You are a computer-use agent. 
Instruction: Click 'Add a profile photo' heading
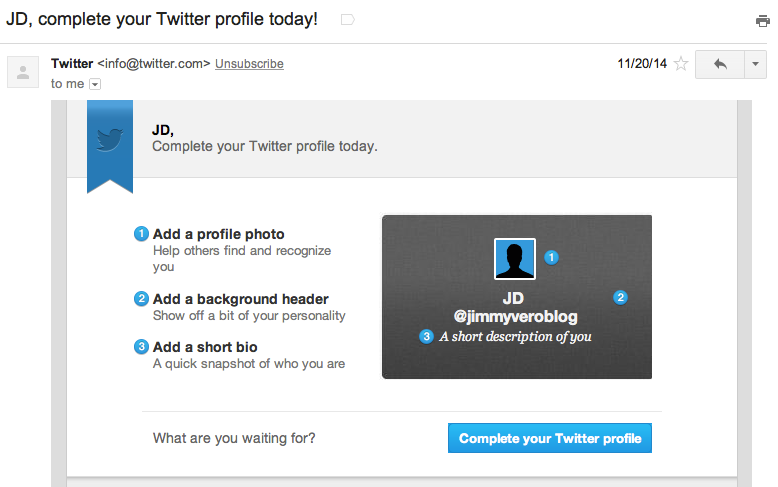(x=218, y=234)
